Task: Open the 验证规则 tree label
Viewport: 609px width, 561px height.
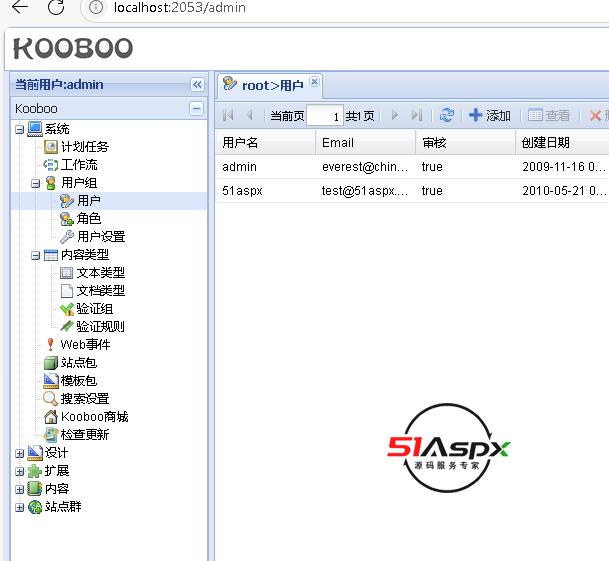Action: tap(100, 327)
